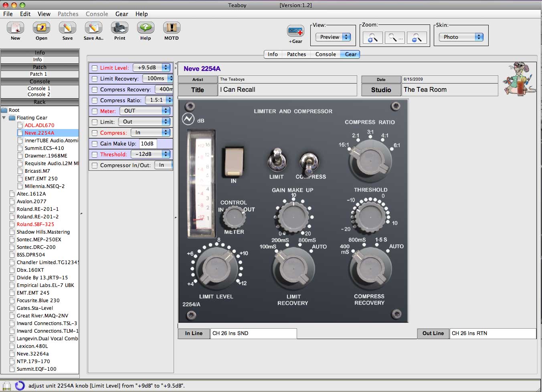Switch to the Console tab
This screenshot has width=542, height=392.
[326, 55]
